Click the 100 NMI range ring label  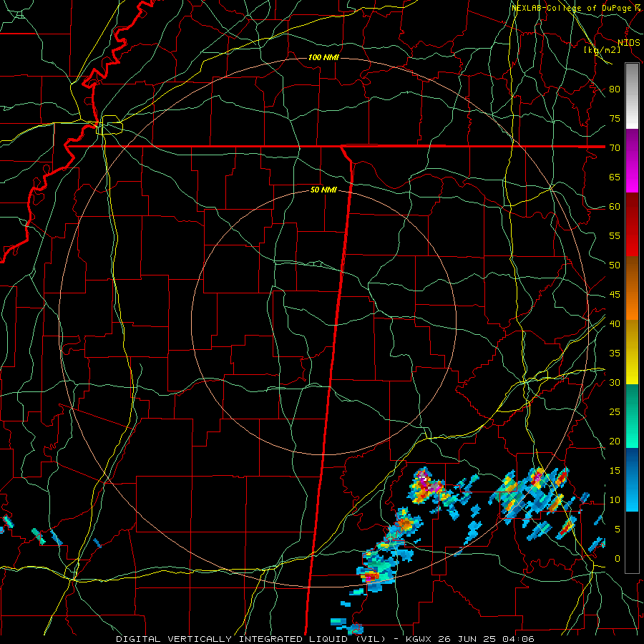pos(323,57)
